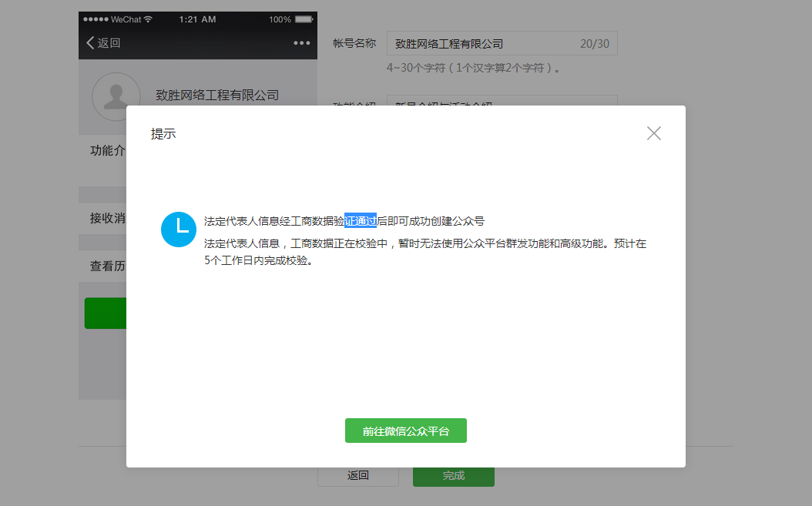This screenshot has width=812, height=506.
Task: Click the Wi-Fi icon in phone status bar
Action: (148, 19)
